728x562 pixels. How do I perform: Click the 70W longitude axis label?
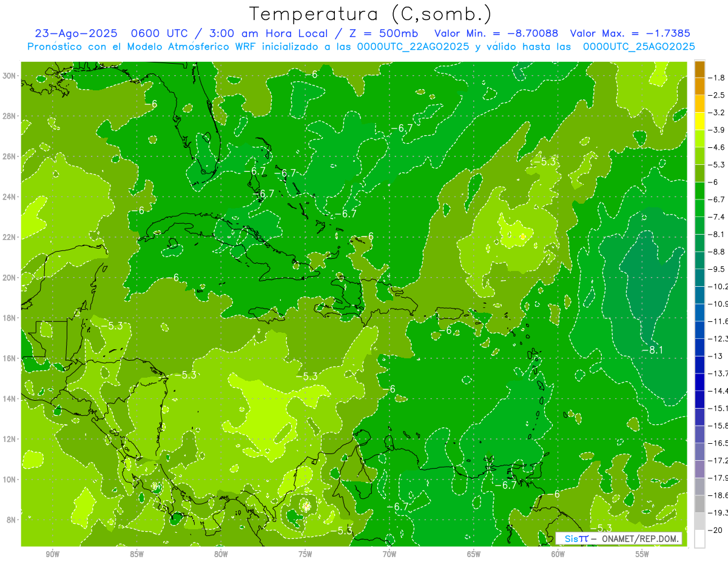click(389, 554)
